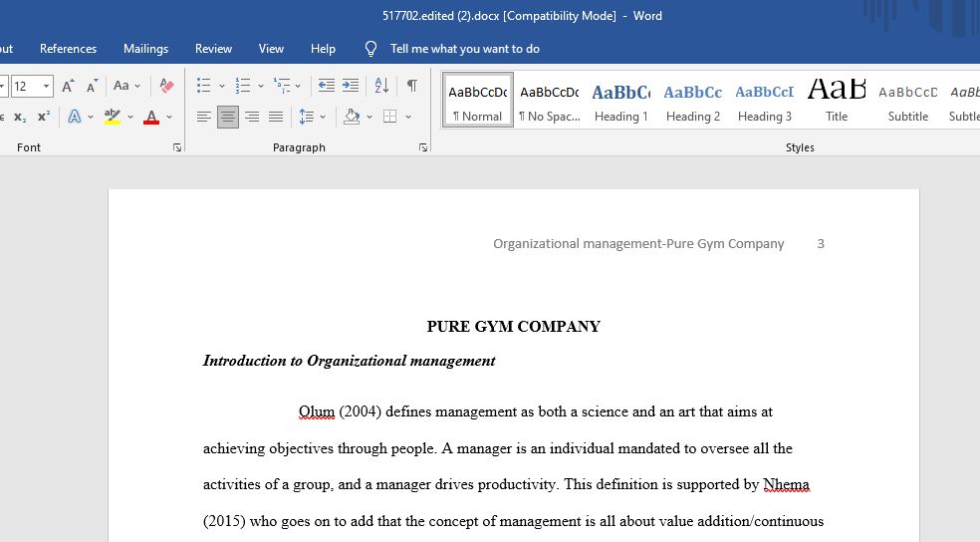Switch to the Review tab
Viewport: 980px width, 542px height.
213,49
